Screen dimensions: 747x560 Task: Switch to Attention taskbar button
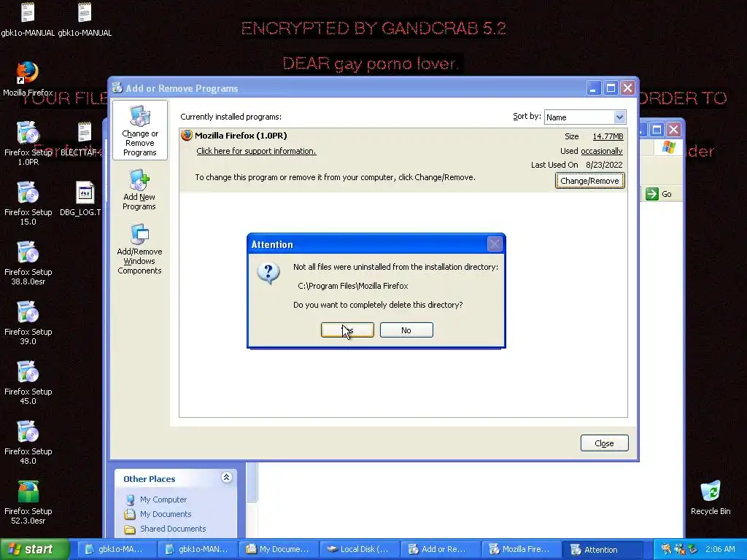point(601,549)
